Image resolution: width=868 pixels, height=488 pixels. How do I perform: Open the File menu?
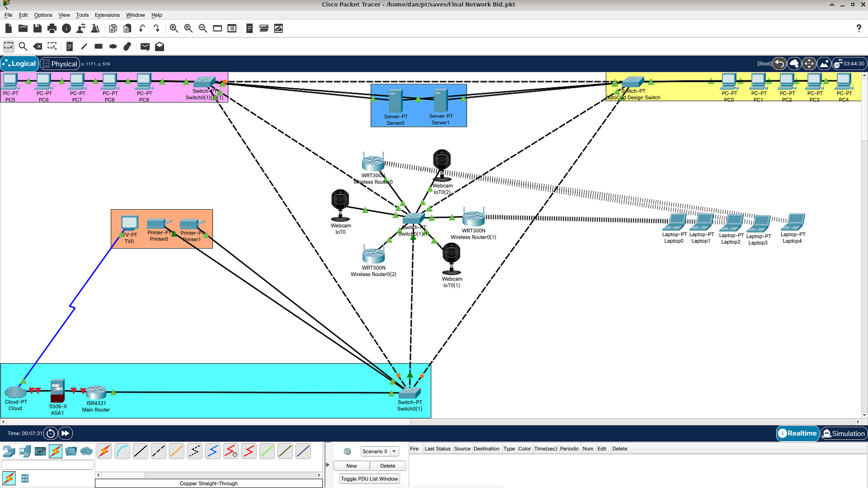[x=8, y=15]
